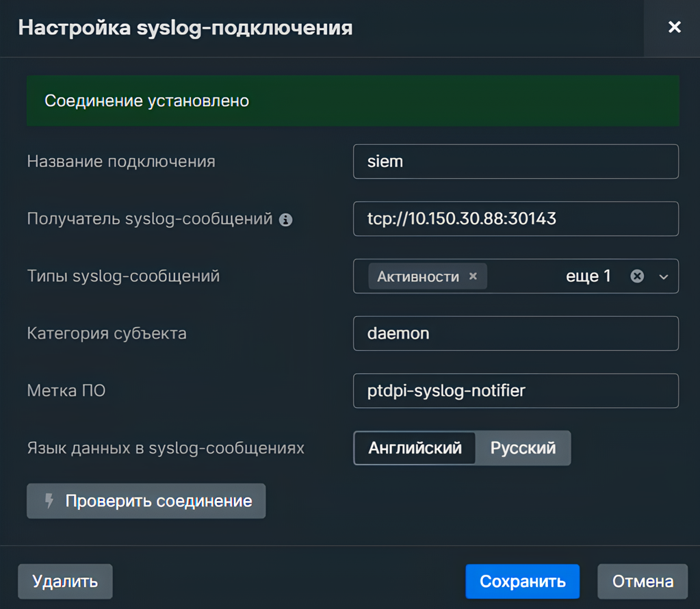This screenshot has width=700, height=609.
Task: Click the connection name field containing 'siem'
Action: pos(515,161)
